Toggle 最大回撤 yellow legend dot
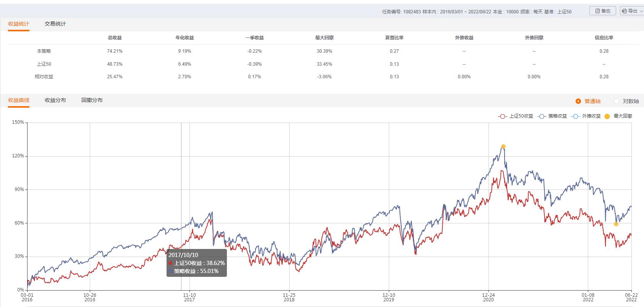Screen dimensions: 644x307 607,116
